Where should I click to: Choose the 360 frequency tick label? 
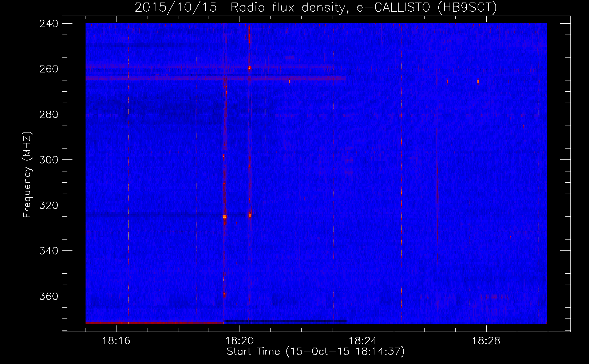click(49, 296)
